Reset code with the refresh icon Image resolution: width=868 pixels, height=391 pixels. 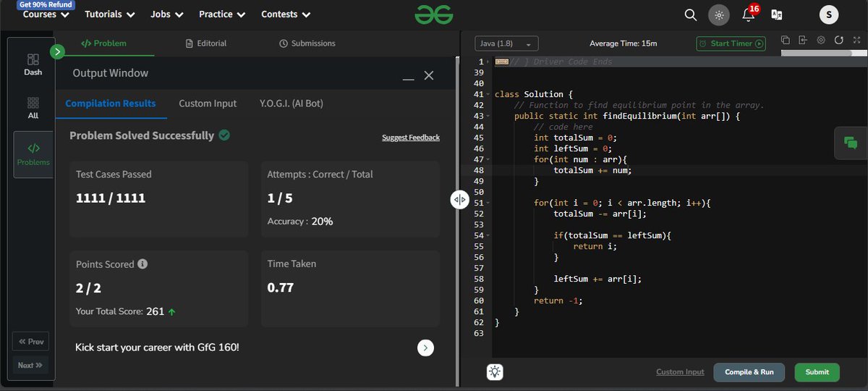tap(838, 41)
